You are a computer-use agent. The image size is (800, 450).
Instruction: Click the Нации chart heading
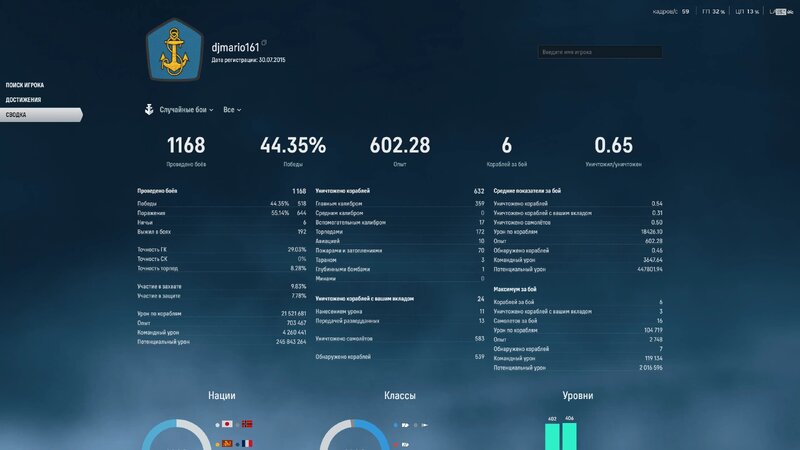[221, 395]
